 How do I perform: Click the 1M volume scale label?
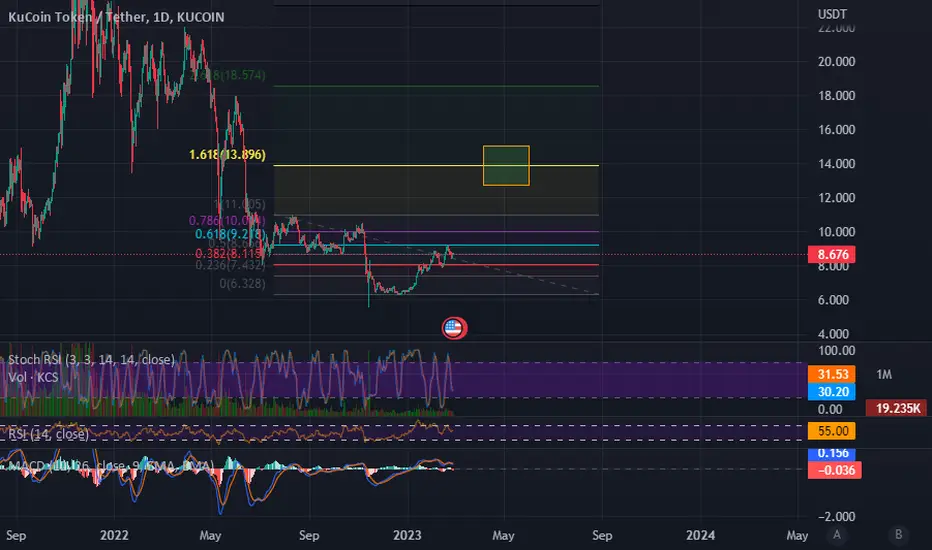[x=884, y=375]
